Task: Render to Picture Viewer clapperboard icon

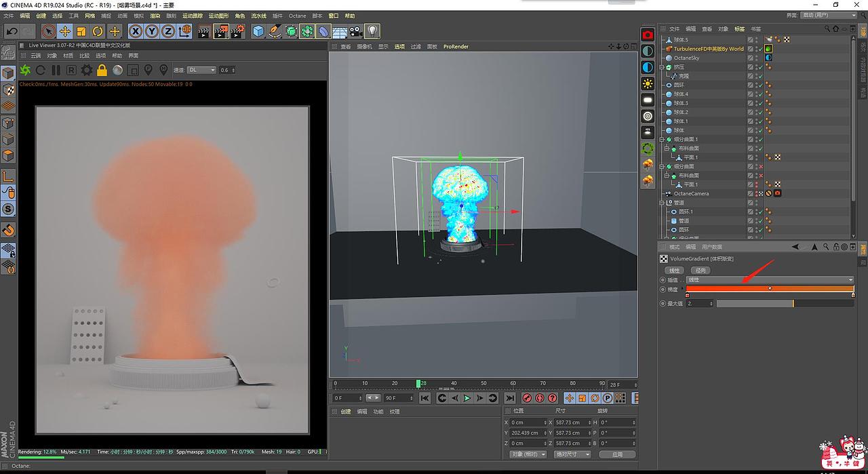Action: tap(221, 31)
